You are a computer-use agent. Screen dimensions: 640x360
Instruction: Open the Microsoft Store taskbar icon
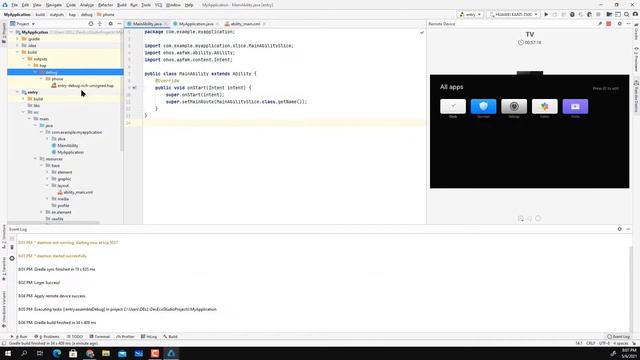tap(73, 353)
